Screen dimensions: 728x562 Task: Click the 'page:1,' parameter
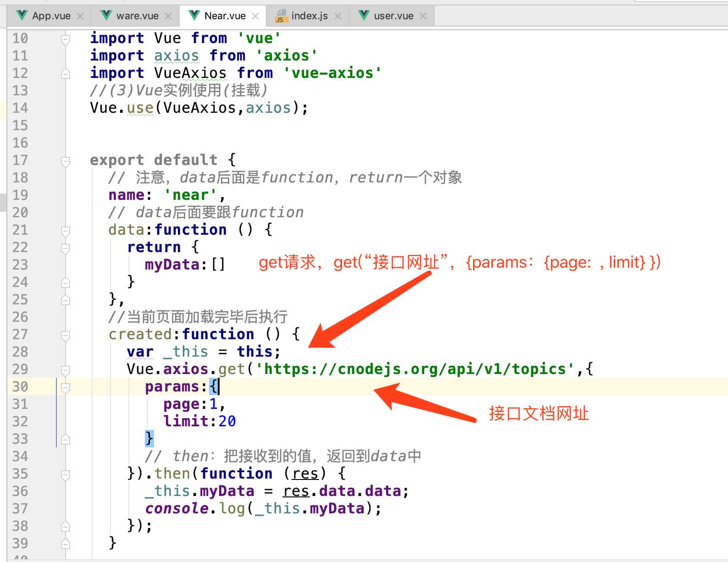click(194, 404)
